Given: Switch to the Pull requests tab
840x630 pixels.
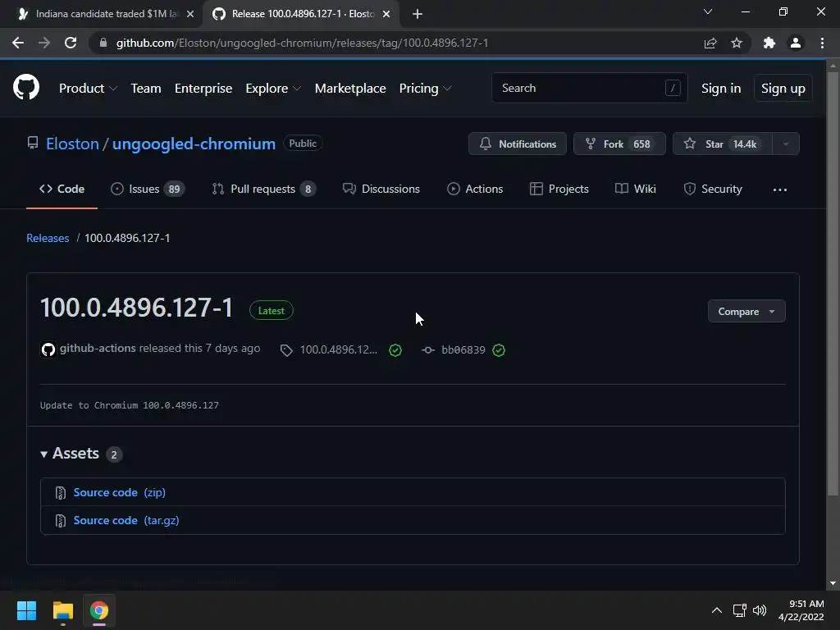Looking at the screenshot, I should [263, 189].
